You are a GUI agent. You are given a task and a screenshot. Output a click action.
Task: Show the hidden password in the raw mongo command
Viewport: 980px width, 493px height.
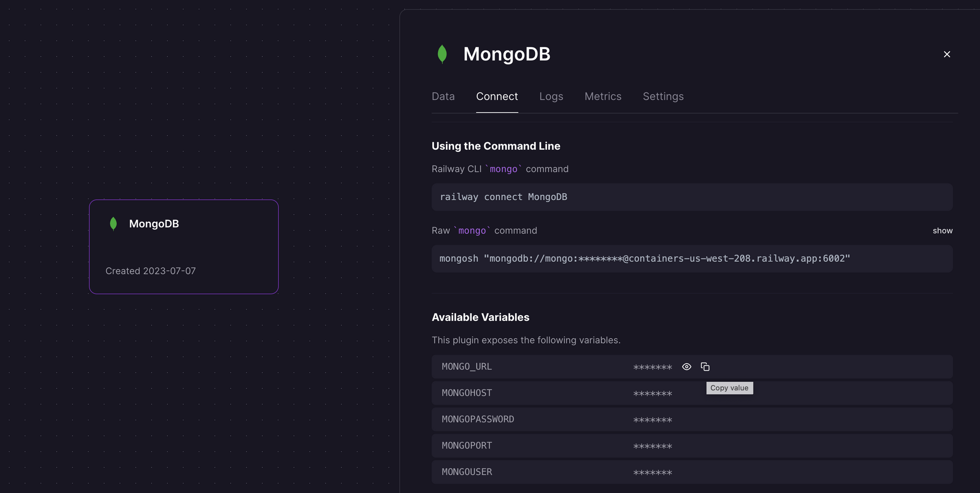[942, 230]
